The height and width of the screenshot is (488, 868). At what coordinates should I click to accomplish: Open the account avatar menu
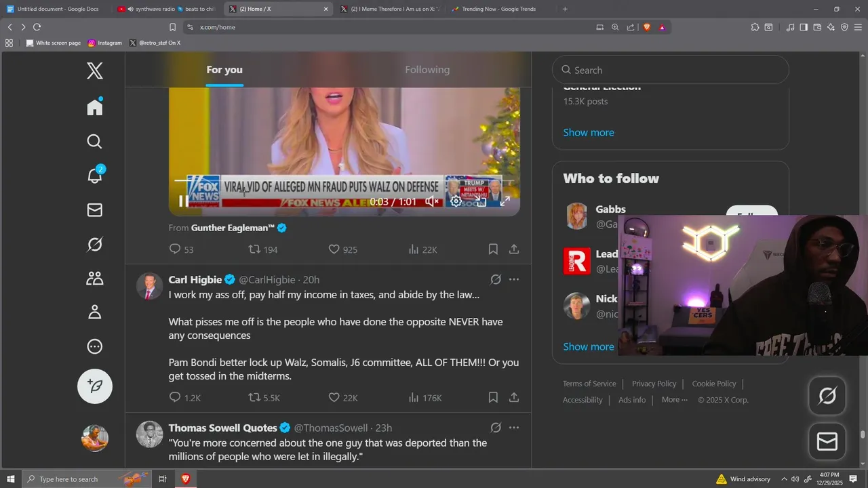tap(95, 438)
